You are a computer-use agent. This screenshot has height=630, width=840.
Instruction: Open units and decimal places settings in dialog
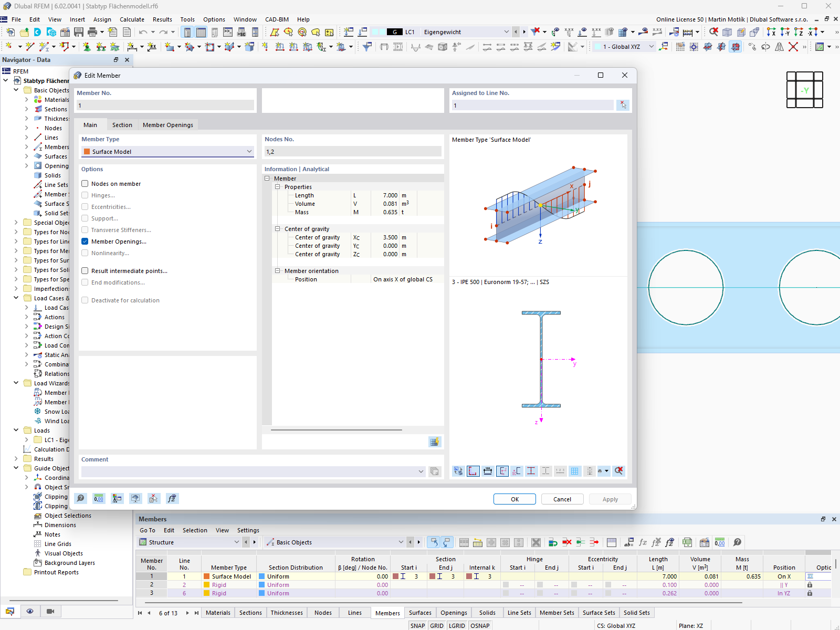[x=99, y=498]
